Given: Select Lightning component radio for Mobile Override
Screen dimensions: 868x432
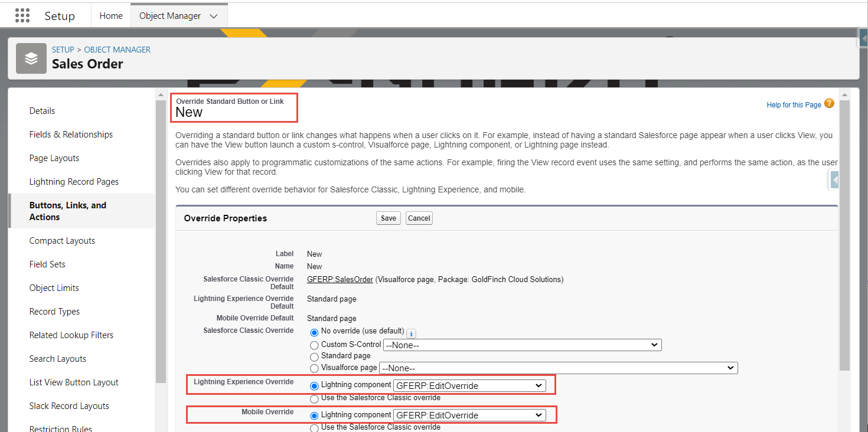Looking at the screenshot, I should (314, 415).
